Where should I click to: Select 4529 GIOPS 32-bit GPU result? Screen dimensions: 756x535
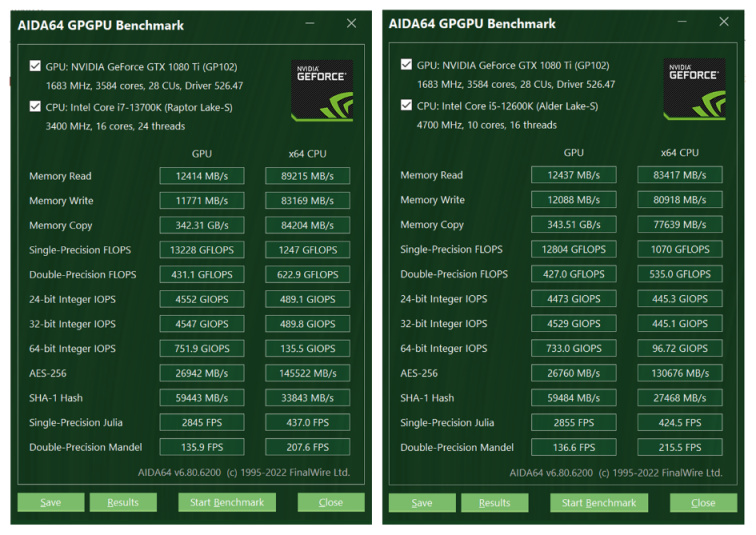tap(574, 323)
